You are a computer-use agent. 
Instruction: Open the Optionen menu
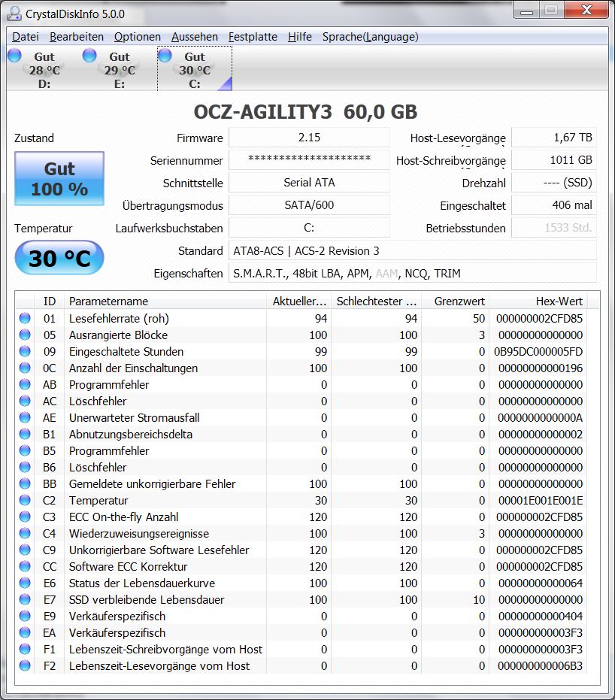tap(137, 37)
